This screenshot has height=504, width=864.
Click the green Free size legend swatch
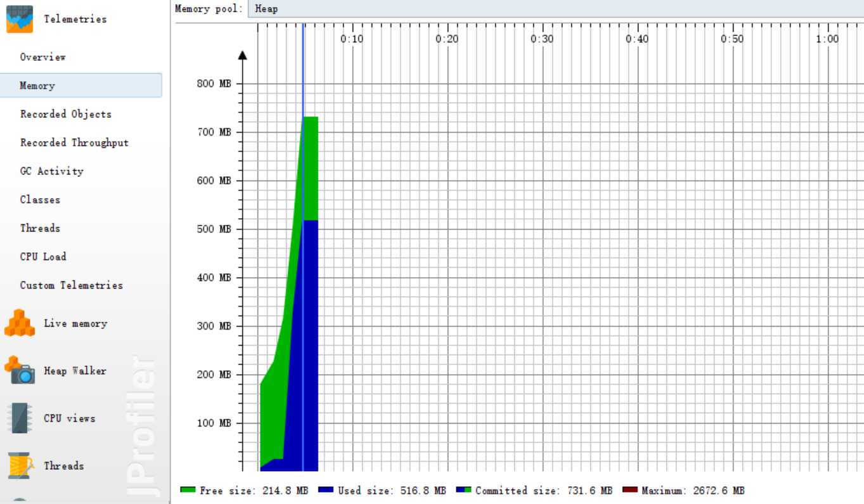tap(188, 490)
